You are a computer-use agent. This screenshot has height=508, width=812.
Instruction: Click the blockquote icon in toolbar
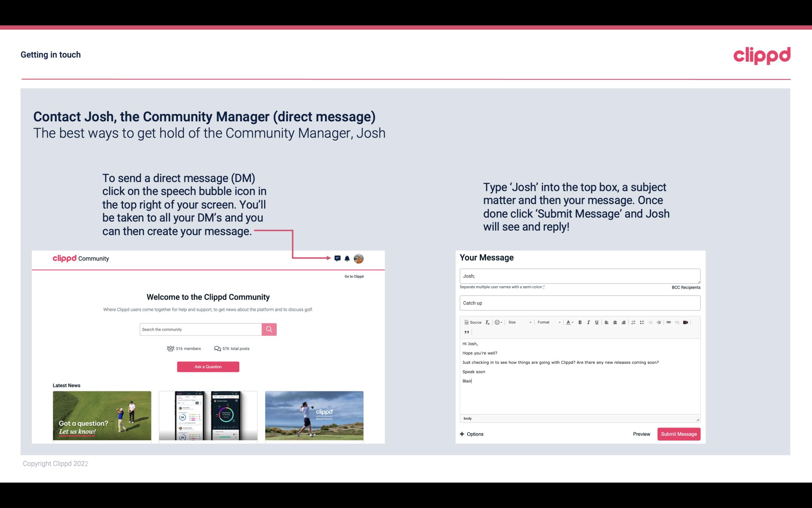[x=465, y=332]
